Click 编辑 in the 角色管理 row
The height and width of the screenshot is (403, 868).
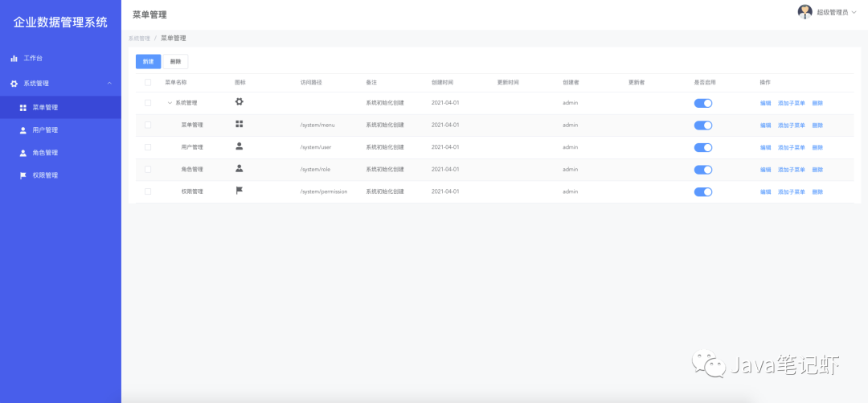click(x=766, y=170)
